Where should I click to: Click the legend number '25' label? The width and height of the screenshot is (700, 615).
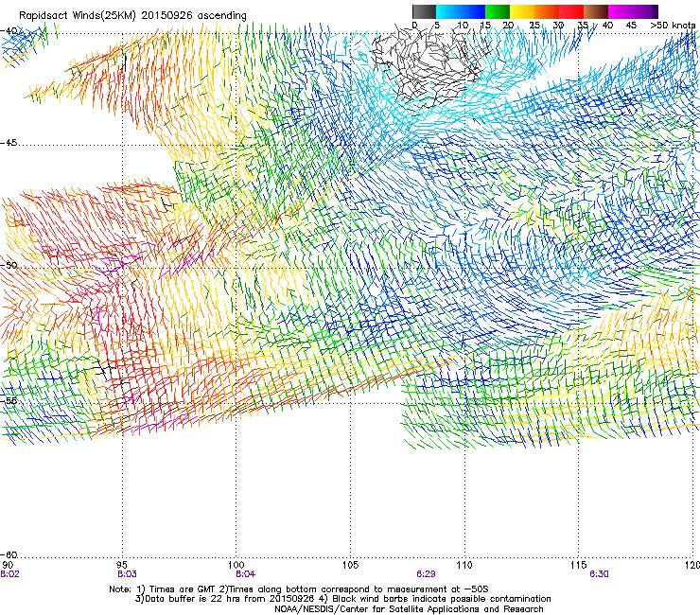click(534, 25)
